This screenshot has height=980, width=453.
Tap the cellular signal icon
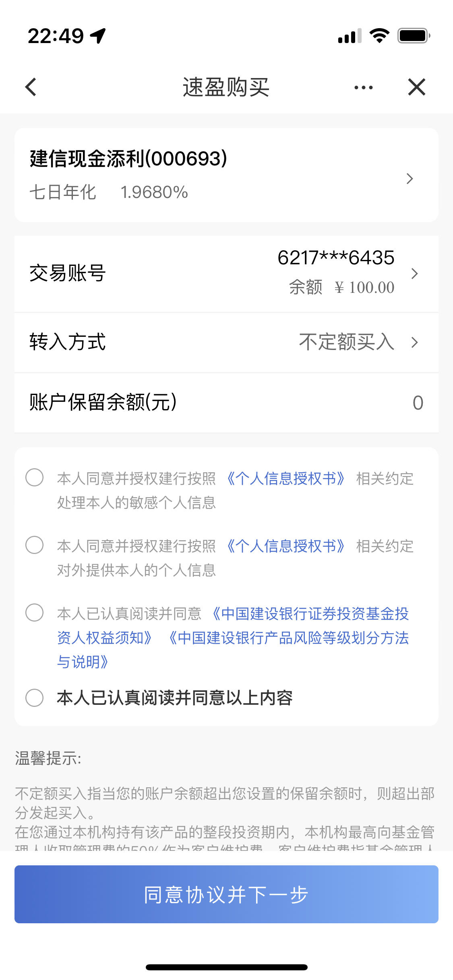350,36
